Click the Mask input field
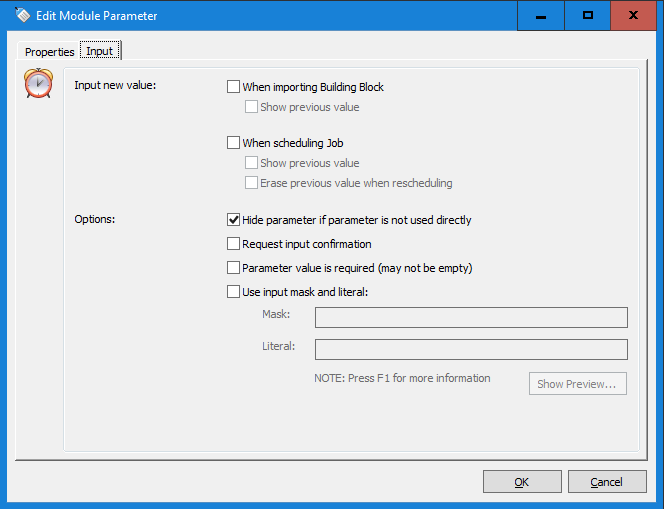 471,318
